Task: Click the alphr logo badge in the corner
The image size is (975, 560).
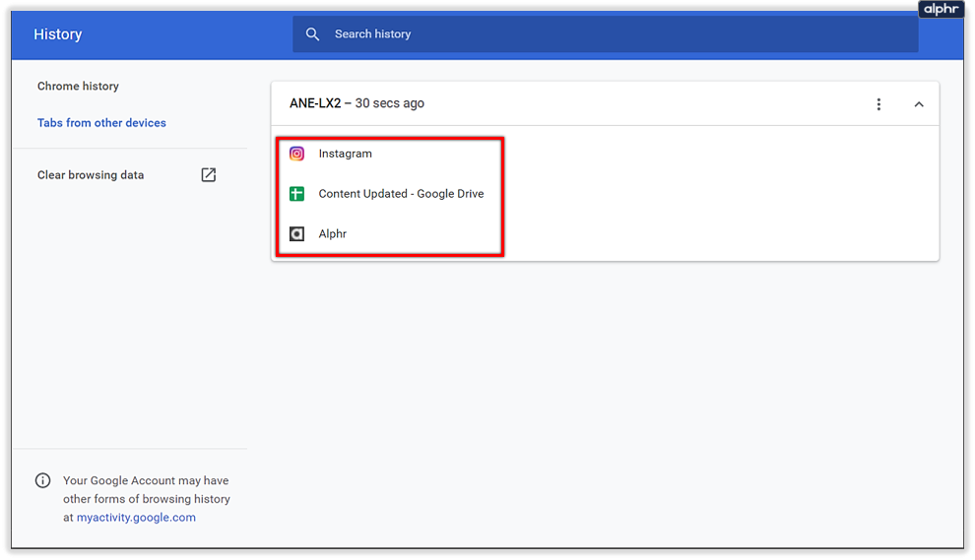Action: click(x=941, y=10)
